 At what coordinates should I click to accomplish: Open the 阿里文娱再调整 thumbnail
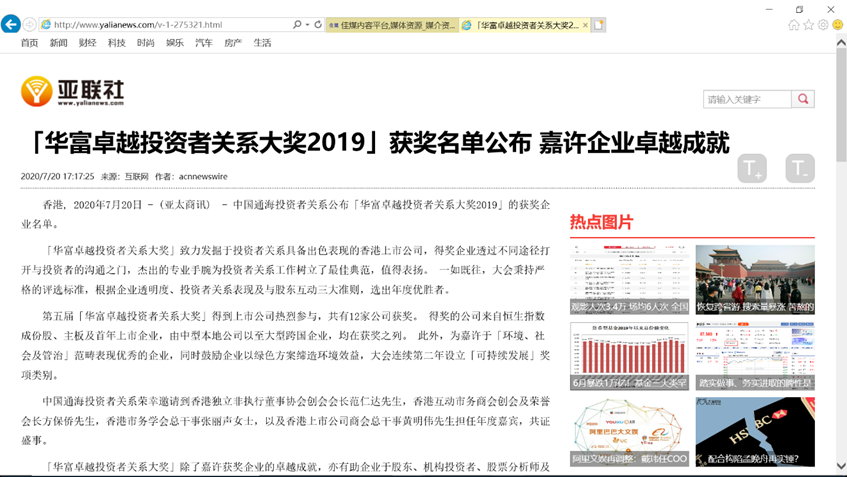629,432
